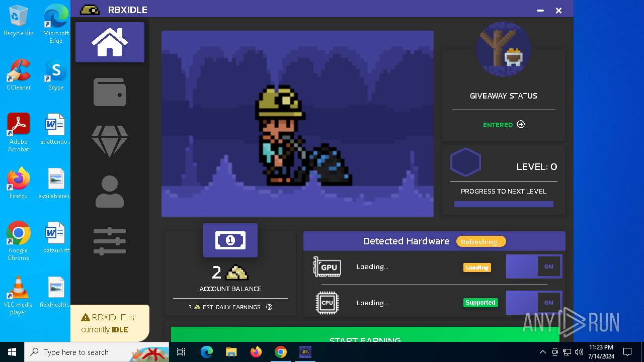644x362 pixels.
Task: Click the GIVEAWAY STATUS heading
Action: (504, 96)
